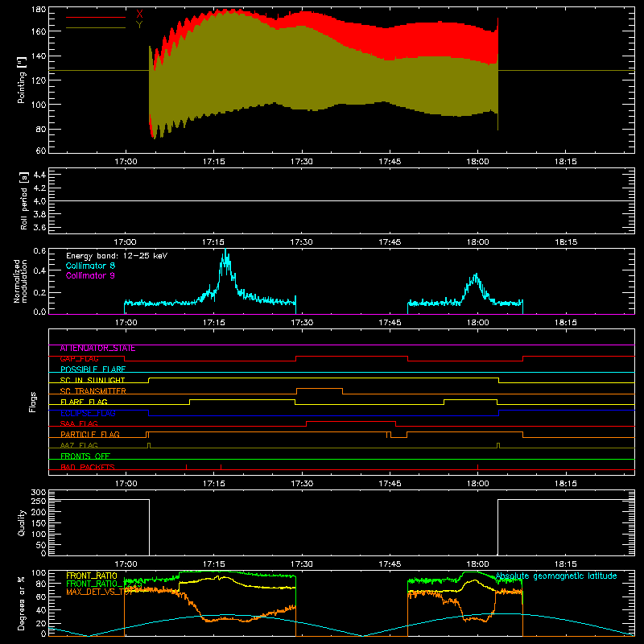Click the 300 tick on Quality axis
The image size is (644, 644).
coord(39,492)
